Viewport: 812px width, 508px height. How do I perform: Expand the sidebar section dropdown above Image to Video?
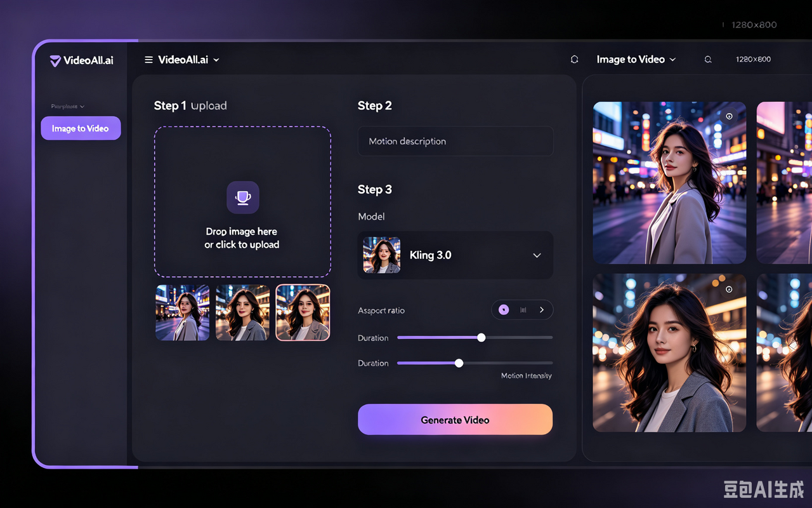tap(68, 107)
